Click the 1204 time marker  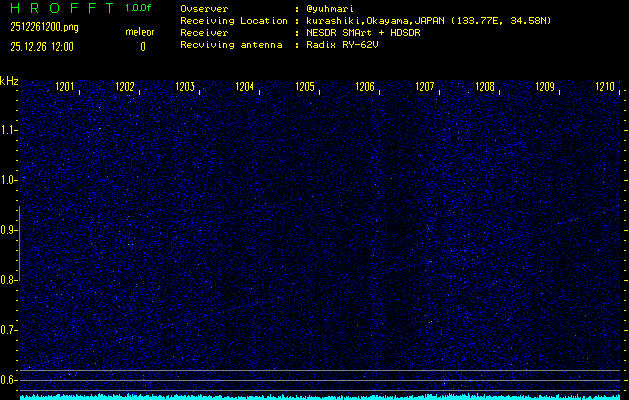(x=245, y=87)
